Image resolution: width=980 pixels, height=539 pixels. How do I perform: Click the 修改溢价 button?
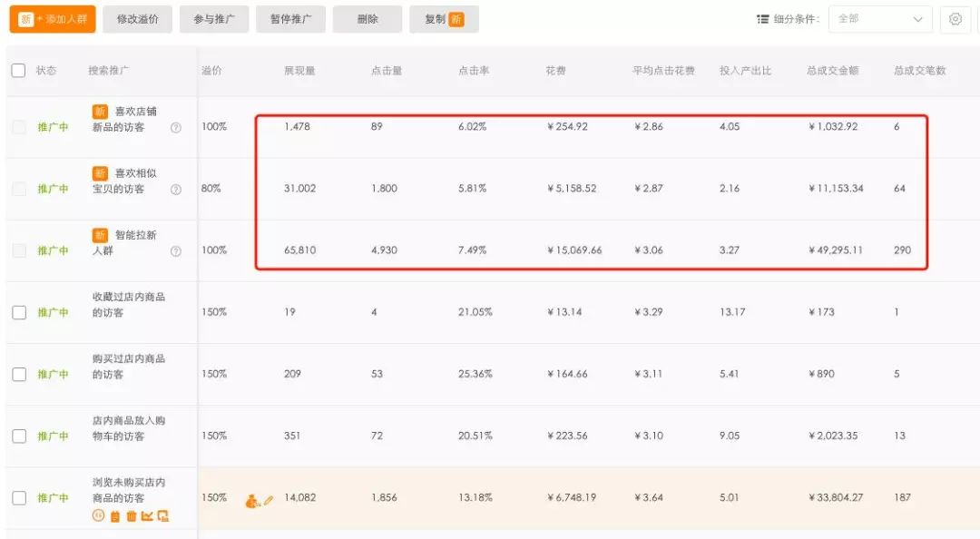(x=138, y=19)
